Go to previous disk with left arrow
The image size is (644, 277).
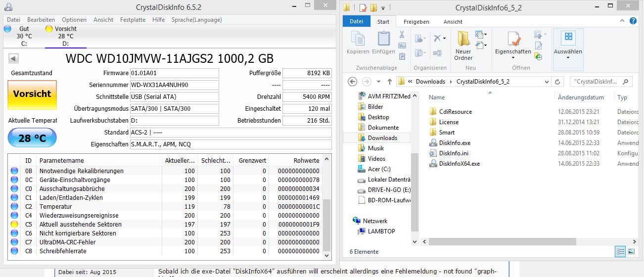click(13, 59)
